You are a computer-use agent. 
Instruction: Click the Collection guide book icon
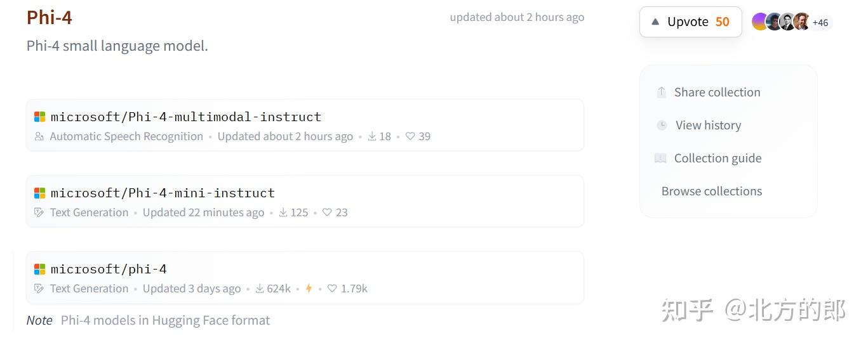(660, 159)
